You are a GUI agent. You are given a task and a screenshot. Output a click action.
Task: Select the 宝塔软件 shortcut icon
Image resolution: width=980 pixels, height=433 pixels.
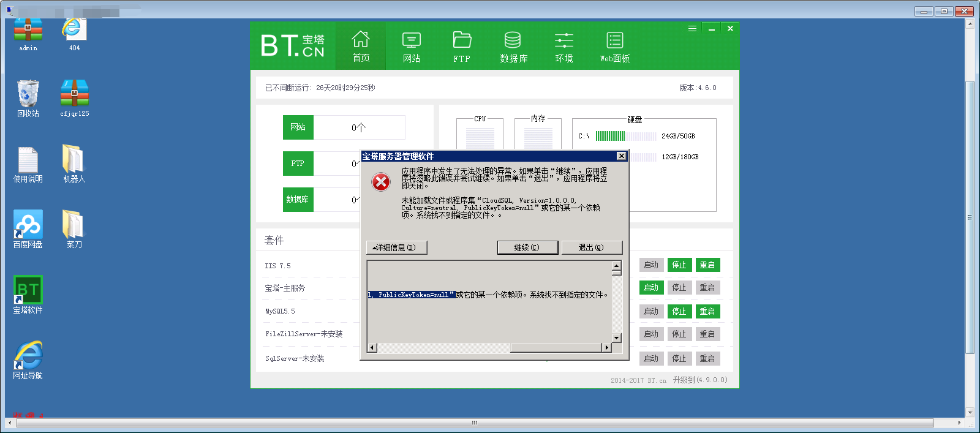point(28,295)
